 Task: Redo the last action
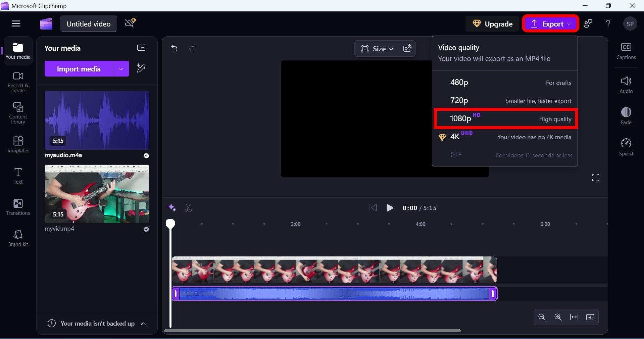[x=192, y=48]
